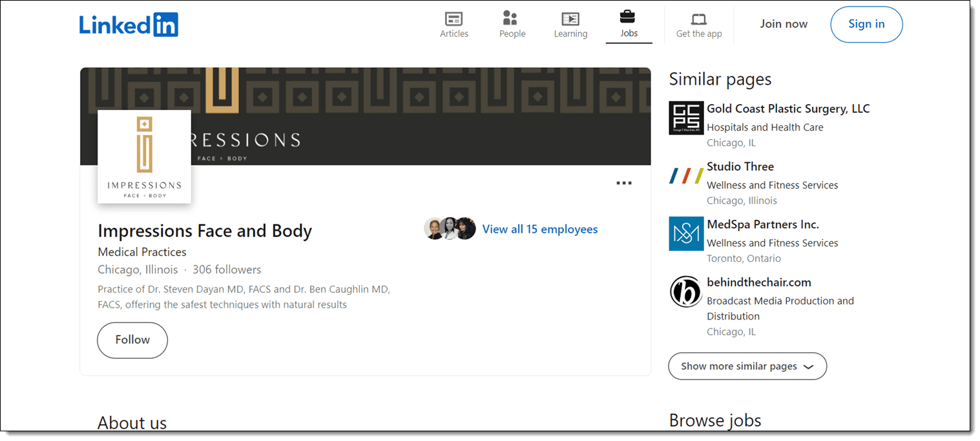Click the Gold Coast Plastic Surgery logo
The height and width of the screenshot is (441, 980).
coord(685,118)
